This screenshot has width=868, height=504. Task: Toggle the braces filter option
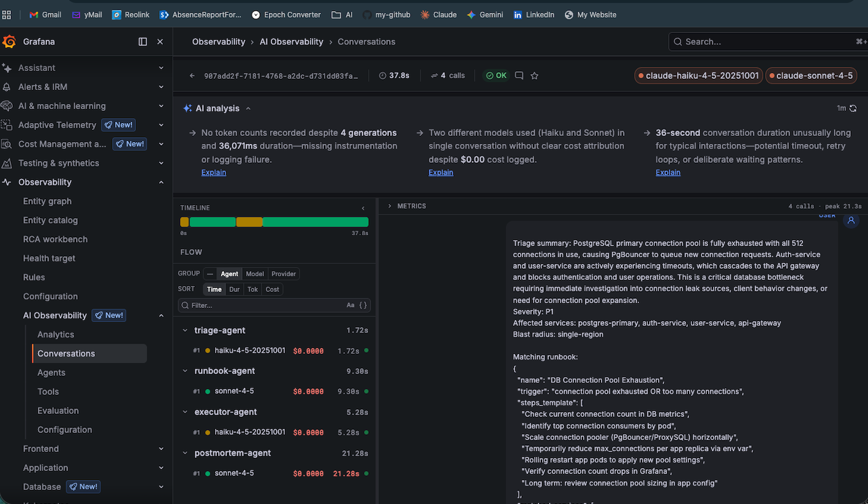point(363,305)
